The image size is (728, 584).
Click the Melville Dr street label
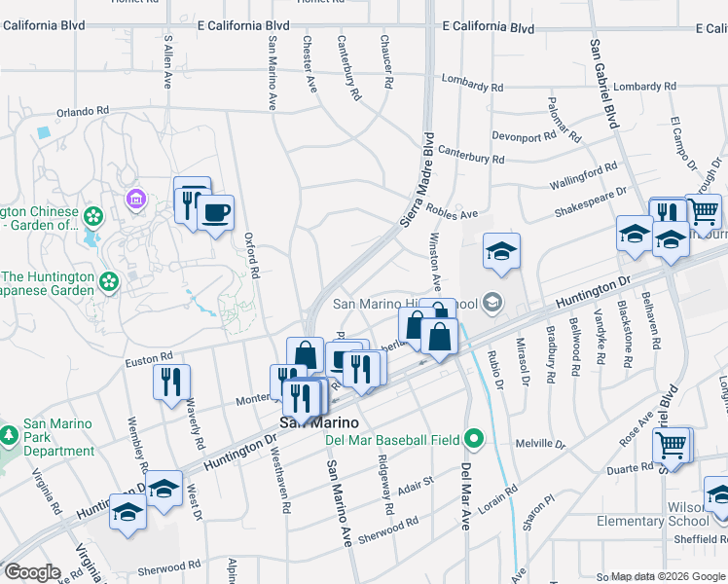(x=541, y=444)
